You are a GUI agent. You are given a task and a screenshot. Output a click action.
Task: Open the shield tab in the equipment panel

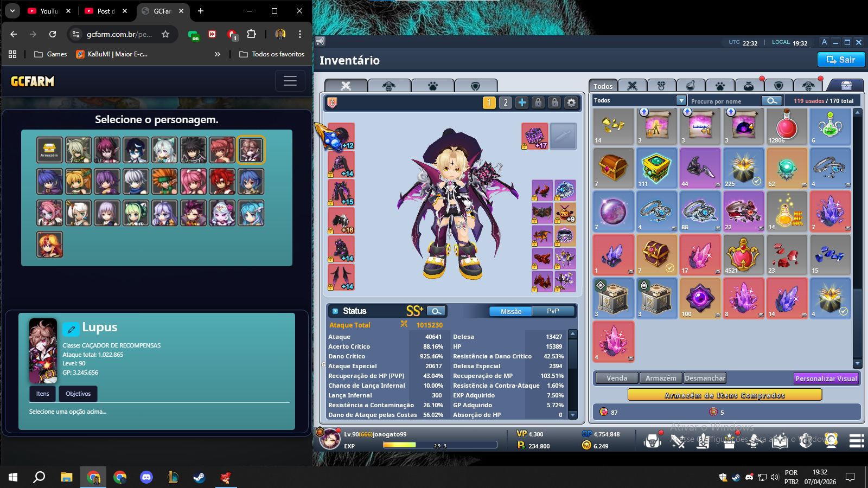(x=476, y=86)
